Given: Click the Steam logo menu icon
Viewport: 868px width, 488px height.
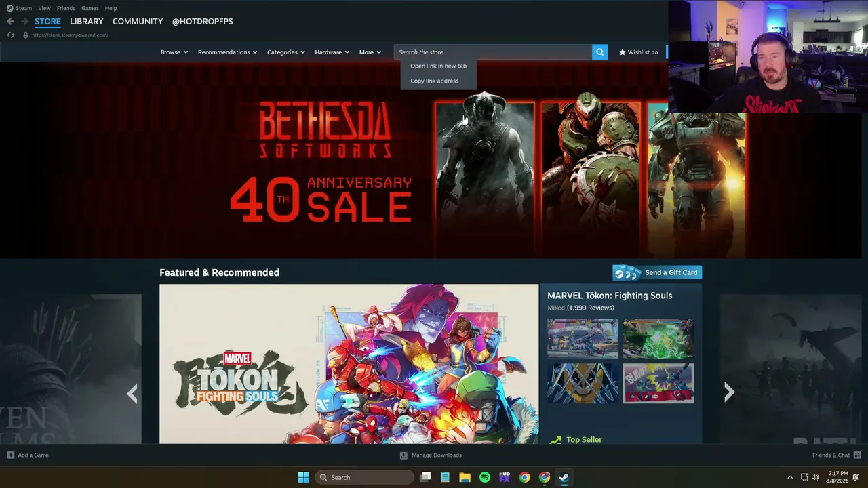Looking at the screenshot, I should point(9,8).
